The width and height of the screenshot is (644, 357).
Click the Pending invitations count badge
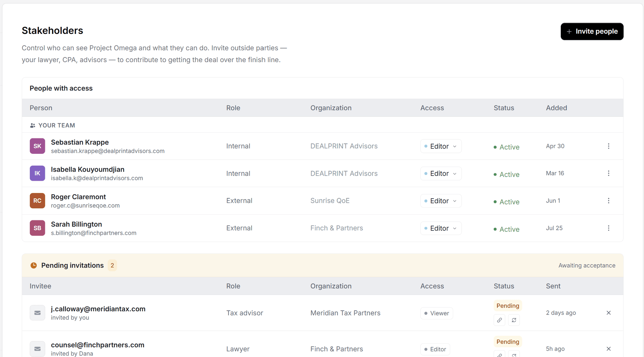[112, 265]
